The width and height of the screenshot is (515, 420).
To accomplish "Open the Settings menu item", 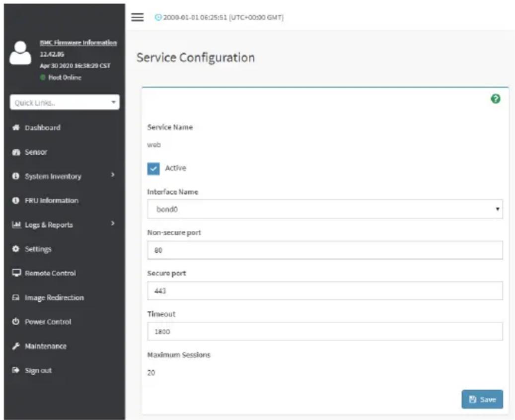I will coord(38,249).
